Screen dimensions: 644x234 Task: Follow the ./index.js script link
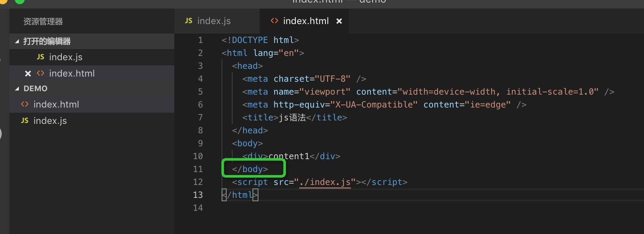[325, 182]
